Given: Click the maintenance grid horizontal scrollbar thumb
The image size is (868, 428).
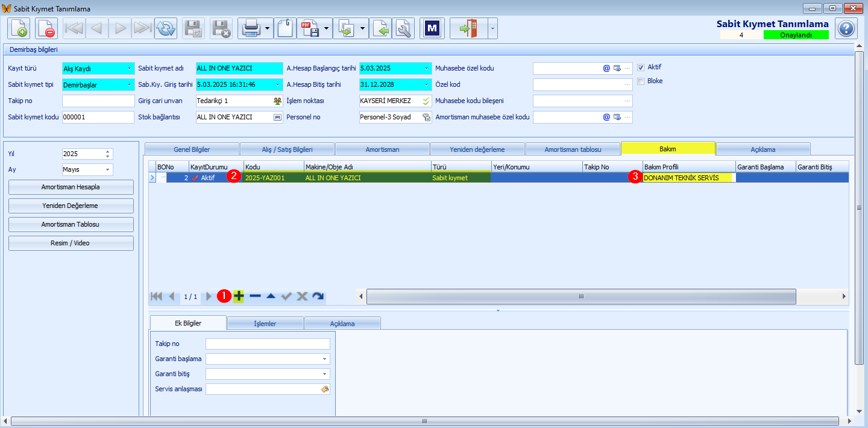Looking at the screenshot, I should point(581,296).
